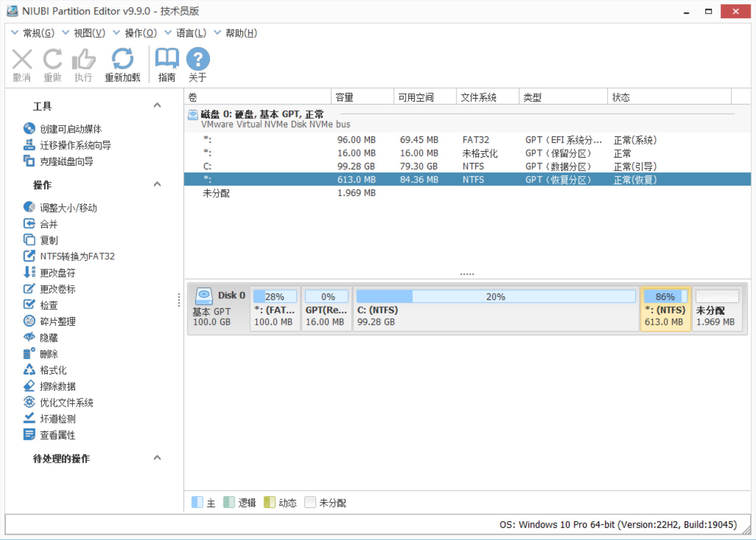756x540 pixels.
Task: Click the 碎片整理 defrag icon
Action: (29, 321)
